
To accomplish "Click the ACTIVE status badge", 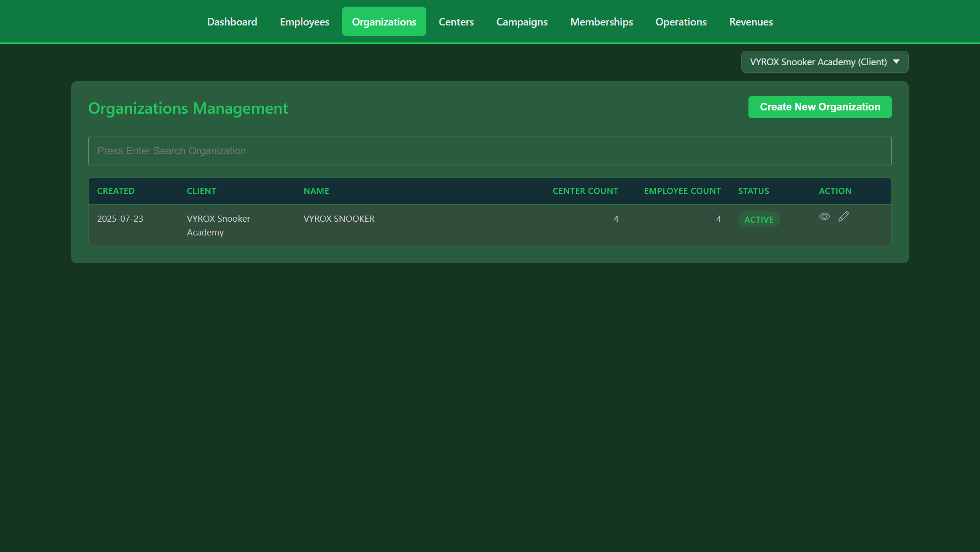I will (x=759, y=219).
